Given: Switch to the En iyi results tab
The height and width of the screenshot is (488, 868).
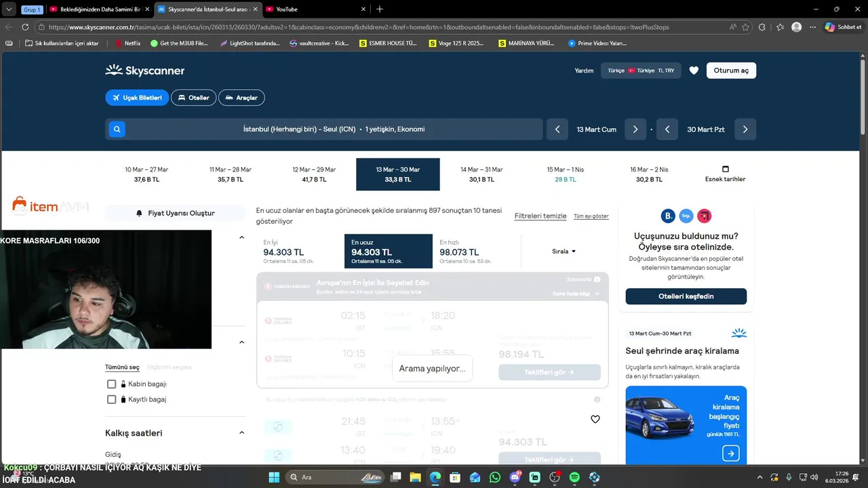Looking at the screenshot, I should coord(300,251).
